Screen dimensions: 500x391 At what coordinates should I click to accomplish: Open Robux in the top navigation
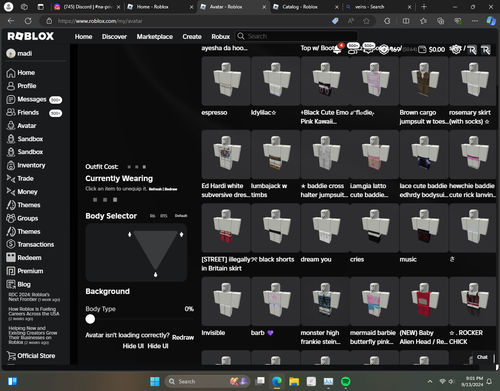[221, 37]
